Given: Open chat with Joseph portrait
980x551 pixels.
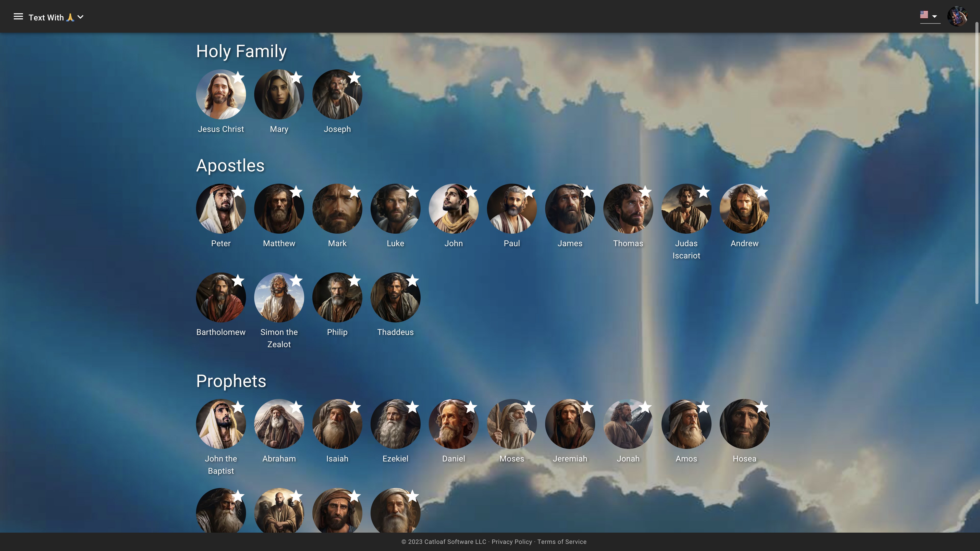Looking at the screenshot, I should (337, 95).
